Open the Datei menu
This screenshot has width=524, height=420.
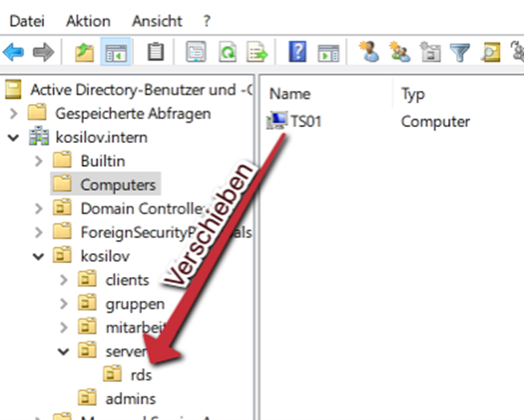pos(27,21)
